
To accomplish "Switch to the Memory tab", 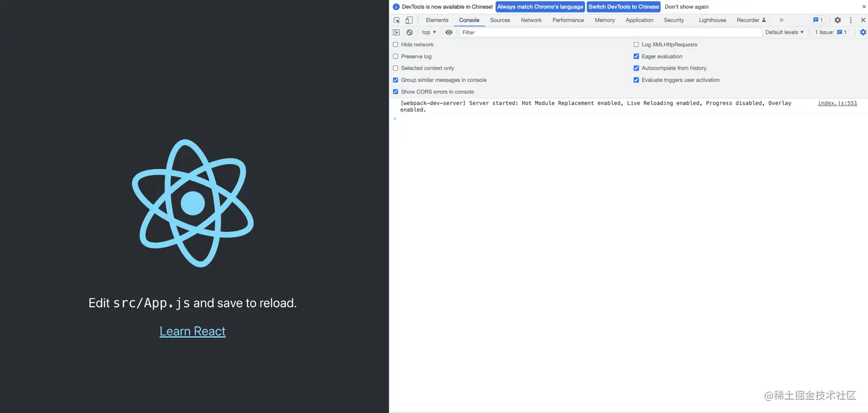I will coord(604,20).
